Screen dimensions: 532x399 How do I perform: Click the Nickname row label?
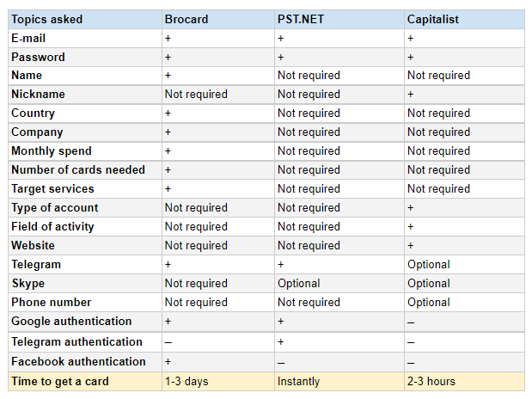38,95
